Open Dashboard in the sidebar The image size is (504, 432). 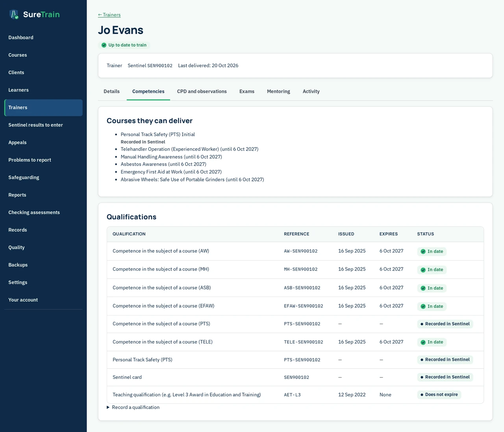pyautogui.click(x=43, y=37)
